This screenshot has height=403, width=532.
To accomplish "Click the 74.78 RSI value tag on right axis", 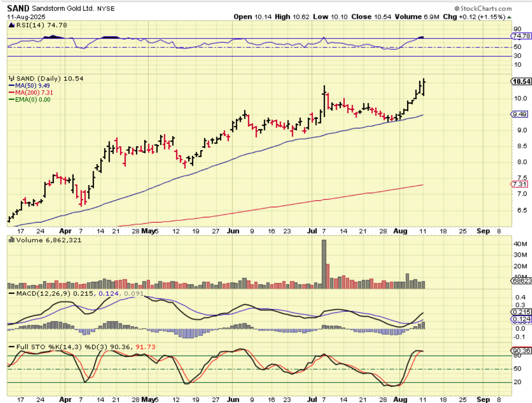I will pyautogui.click(x=521, y=36).
